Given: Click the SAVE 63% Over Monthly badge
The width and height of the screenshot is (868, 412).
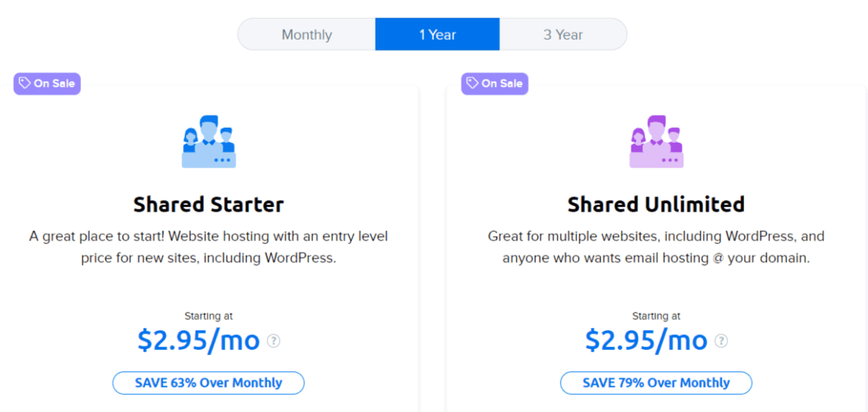Looking at the screenshot, I should pos(208,383).
